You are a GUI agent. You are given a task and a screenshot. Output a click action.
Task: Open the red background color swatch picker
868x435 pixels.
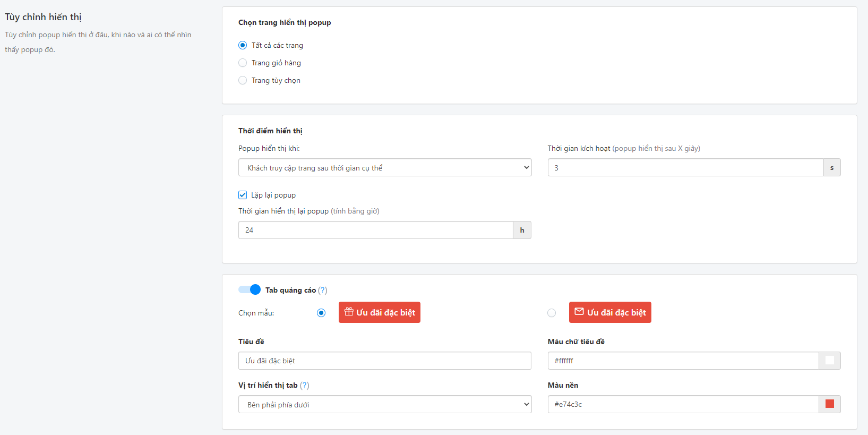point(830,404)
